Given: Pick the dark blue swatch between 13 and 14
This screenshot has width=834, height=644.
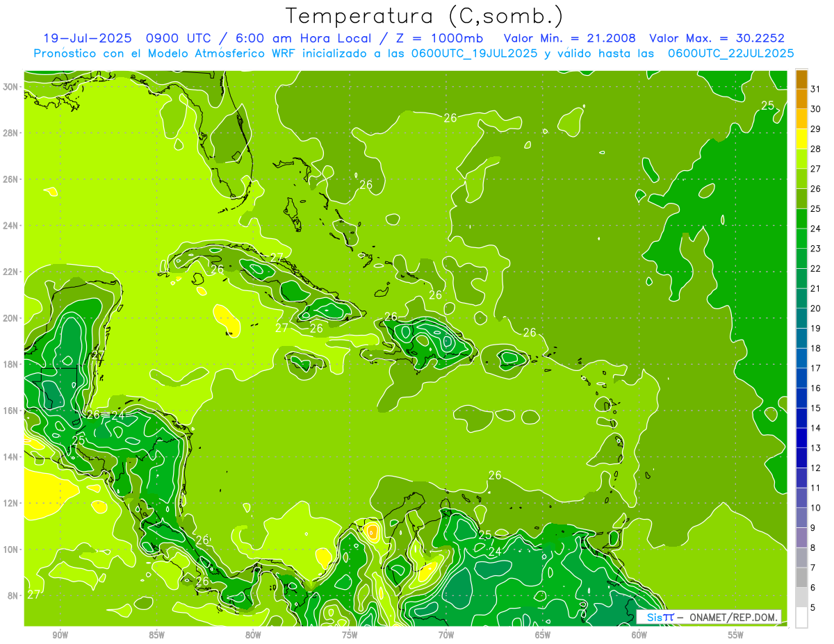Looking at the screenshot, I should click(801, 438).
